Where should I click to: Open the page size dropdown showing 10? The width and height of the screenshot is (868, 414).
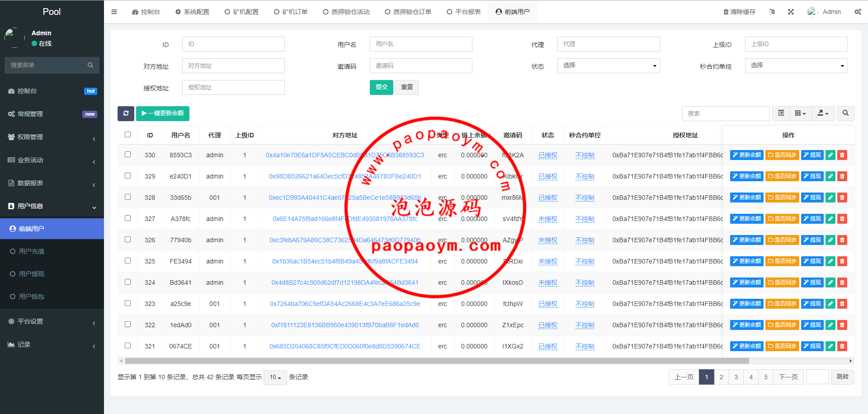click(275, 377)
